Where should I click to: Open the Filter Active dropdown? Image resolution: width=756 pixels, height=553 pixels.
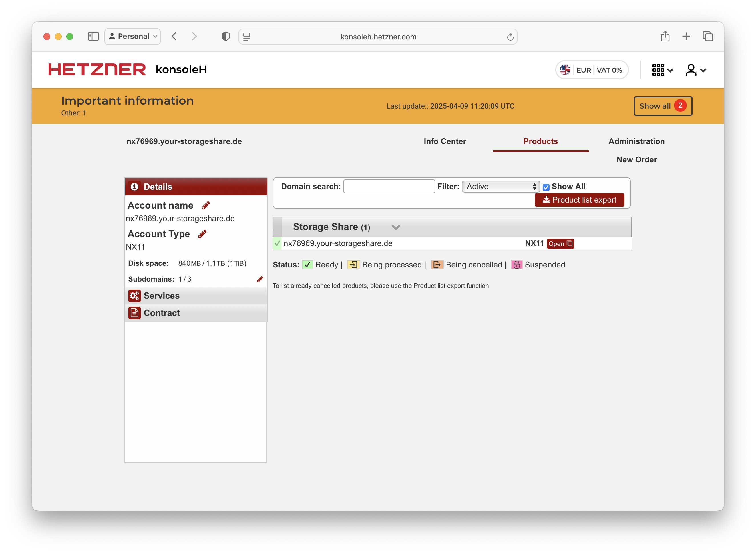(x=500, y=187)
